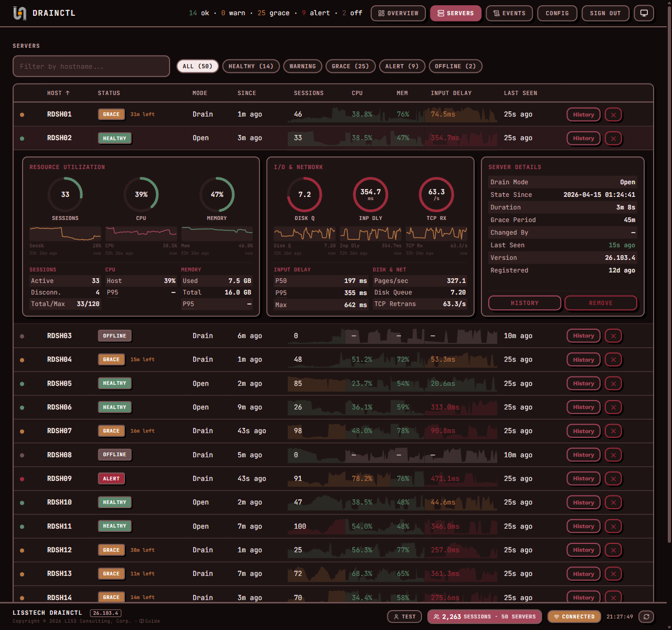The height and width of the screenshot is (630, 672).
Task: Click the Memory gauge showing 47%
Action: point(217,194)
